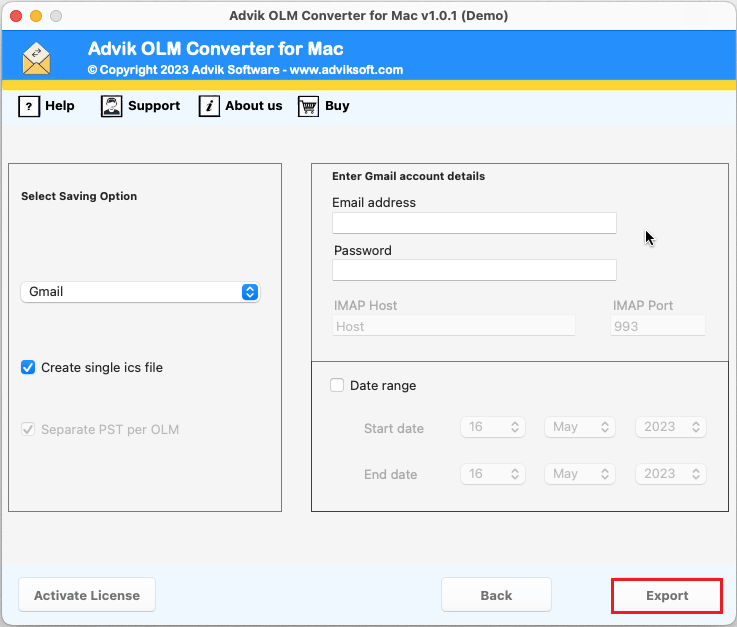Open the Gmail saving option dropdown
The height and width of the screenshot is (627, 737).
click(140, 292)
